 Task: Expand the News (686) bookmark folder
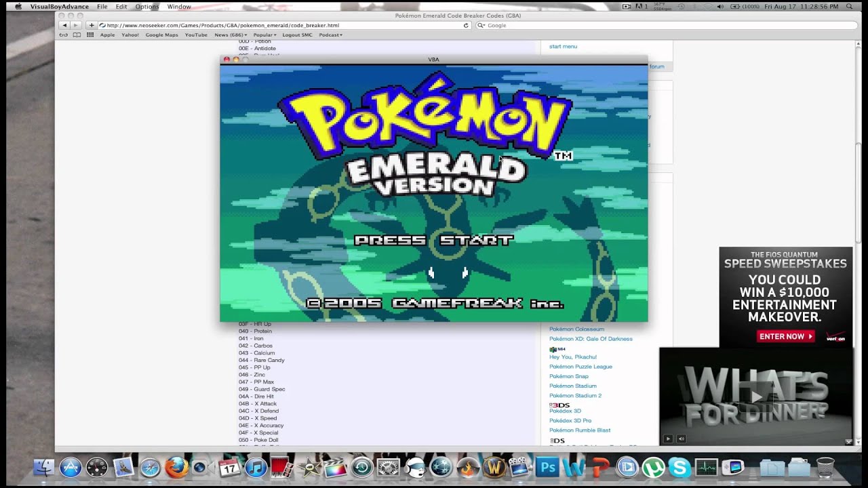coord(231,35)
